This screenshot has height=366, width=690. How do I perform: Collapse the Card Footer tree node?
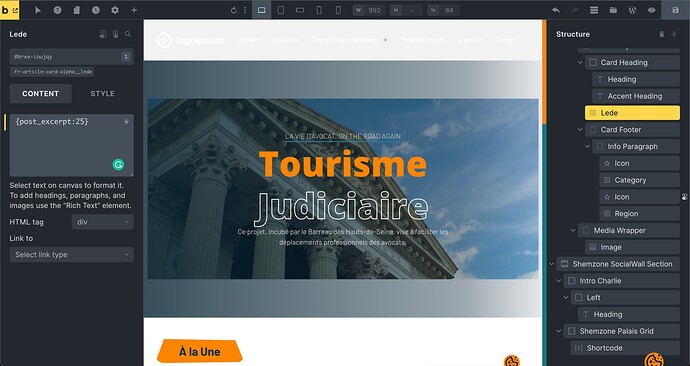tap(580, 130)
